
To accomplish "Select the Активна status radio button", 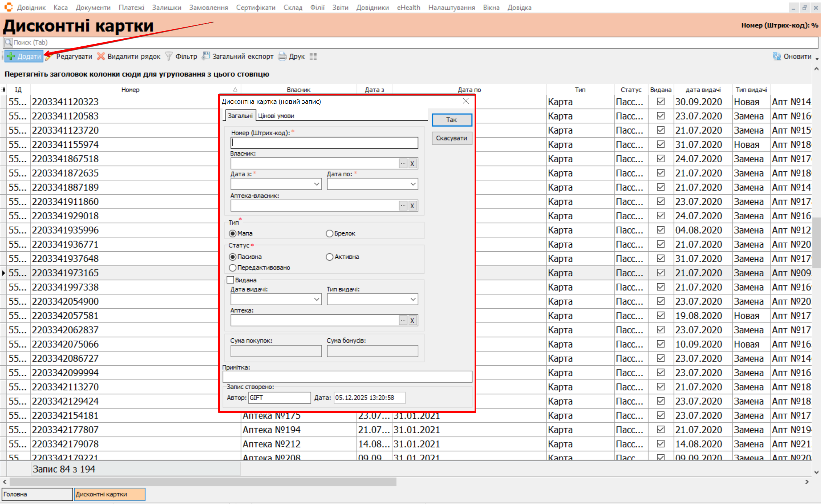I will tap(330, 257).
